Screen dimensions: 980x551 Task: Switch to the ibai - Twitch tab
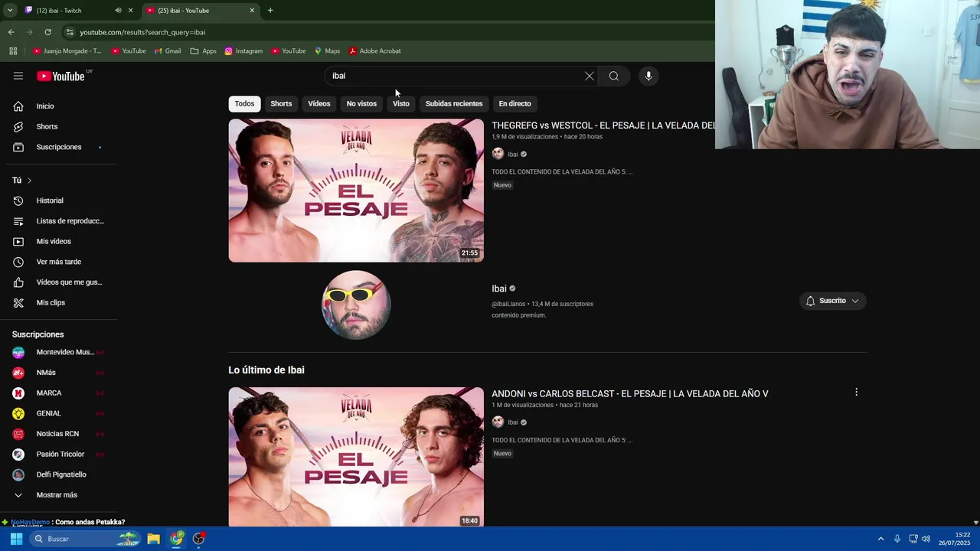(69, 11)
